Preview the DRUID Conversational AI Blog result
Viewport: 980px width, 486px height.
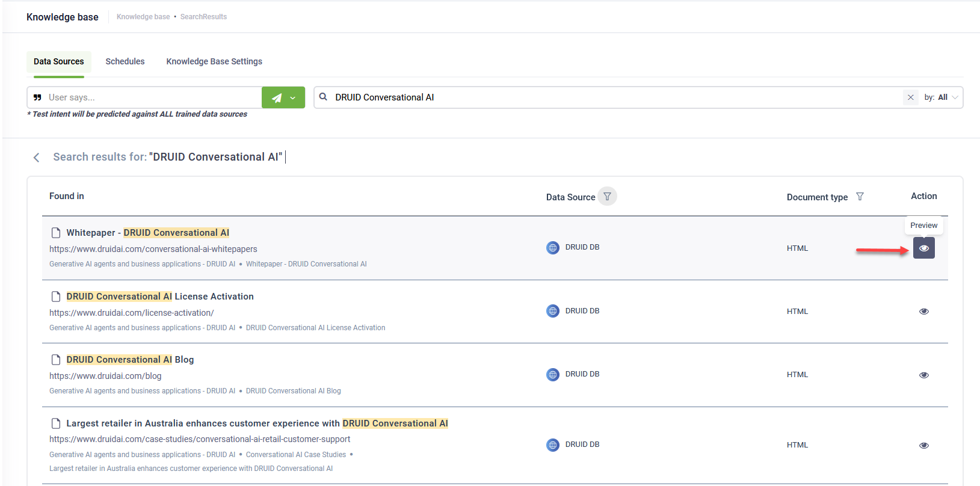923,375
